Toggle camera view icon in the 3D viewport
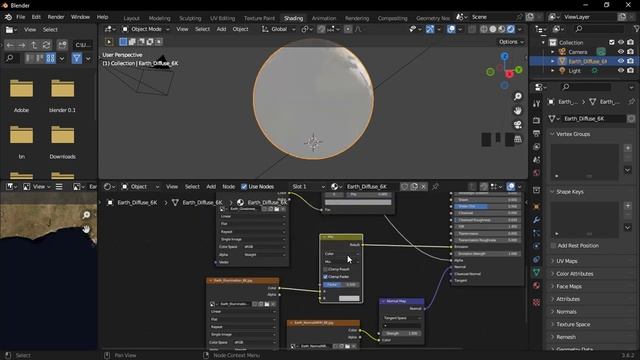This screenshot has height=360, width=640. tap(518, 124)
